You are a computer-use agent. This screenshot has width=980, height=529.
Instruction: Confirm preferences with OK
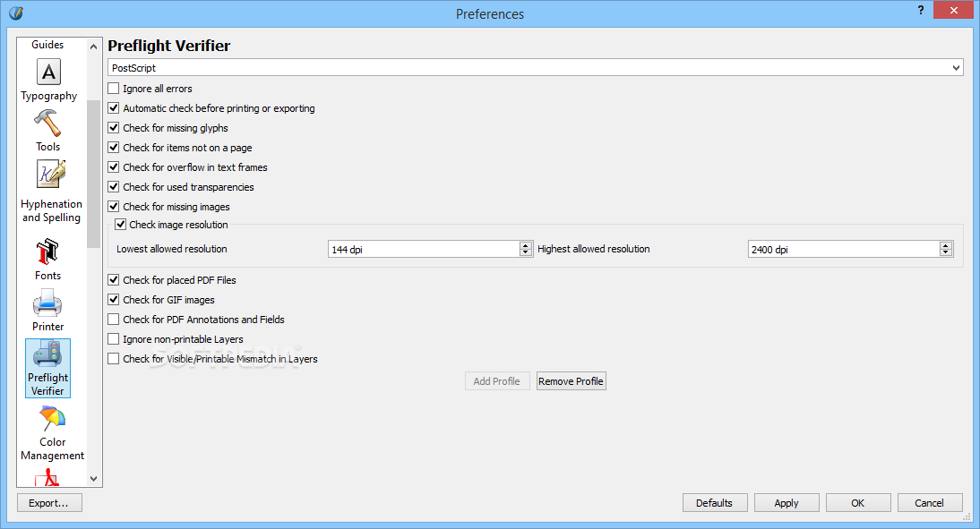point(857,503)
